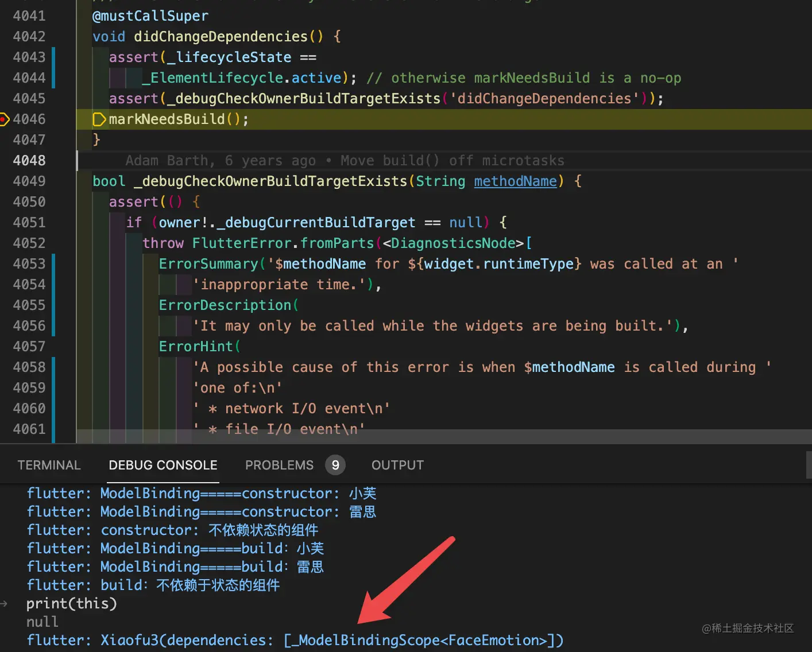Click the 'network I/O event' string line
Screen dimensions: 812x652
tap(292, 409)
